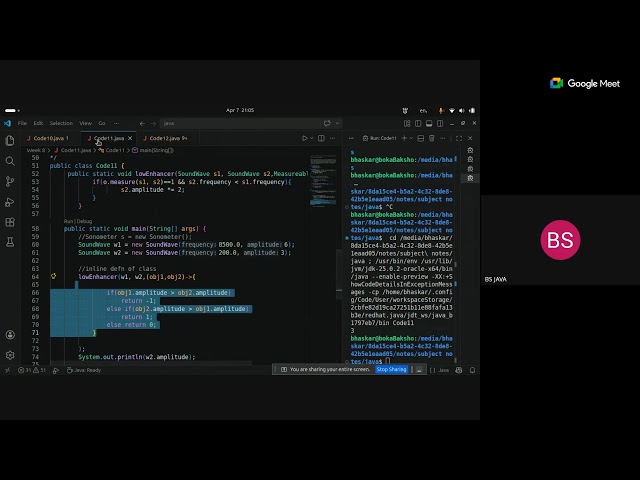Open the Source Control view

click(10, 181)
